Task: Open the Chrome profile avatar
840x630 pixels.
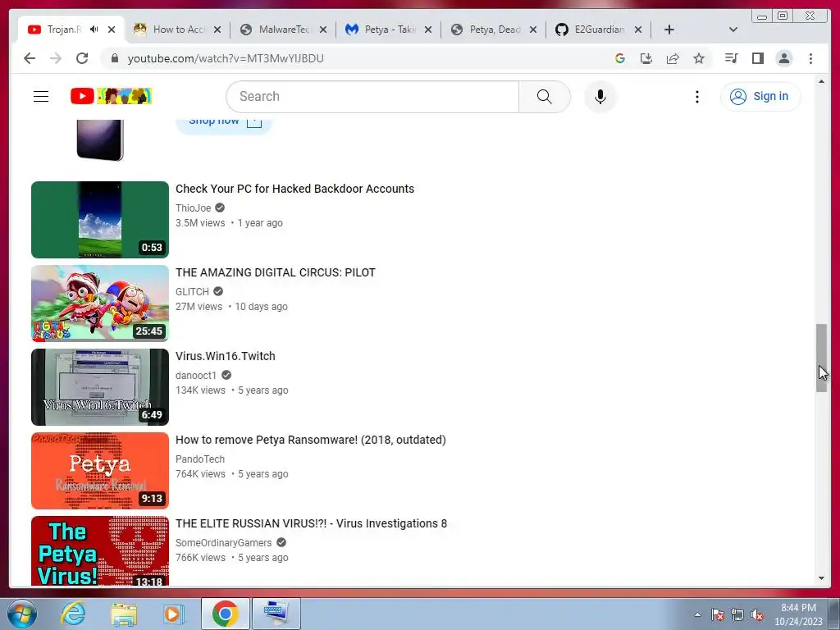Action: 783,58
